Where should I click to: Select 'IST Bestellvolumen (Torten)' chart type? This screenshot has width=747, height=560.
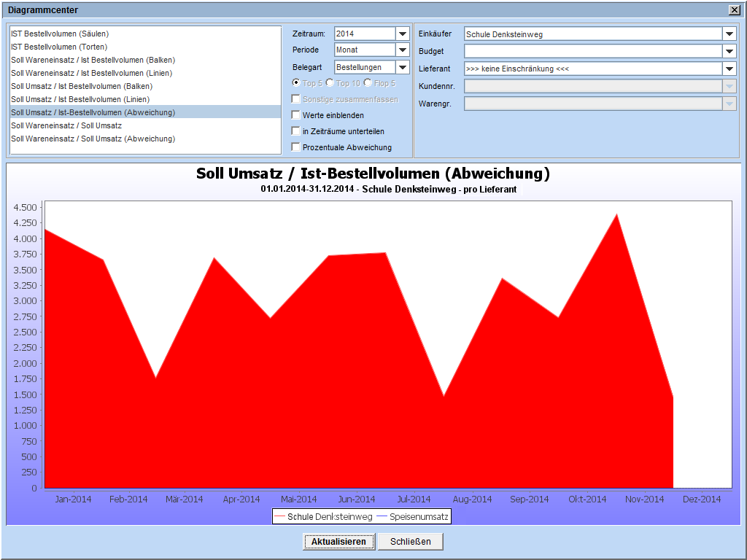59,47
